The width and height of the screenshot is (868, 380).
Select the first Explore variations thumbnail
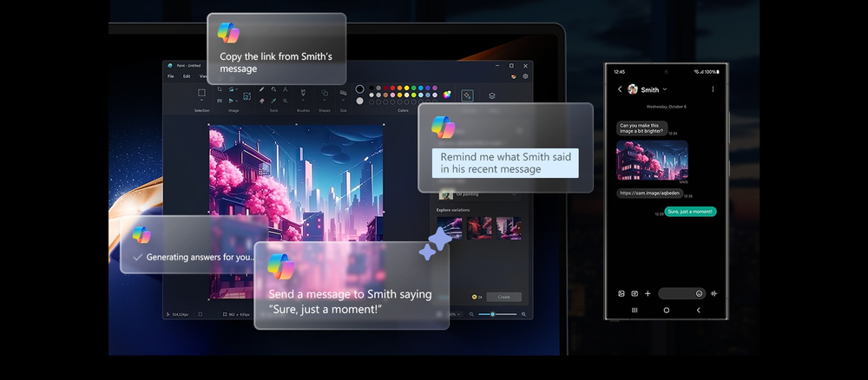tap(449, 227)
